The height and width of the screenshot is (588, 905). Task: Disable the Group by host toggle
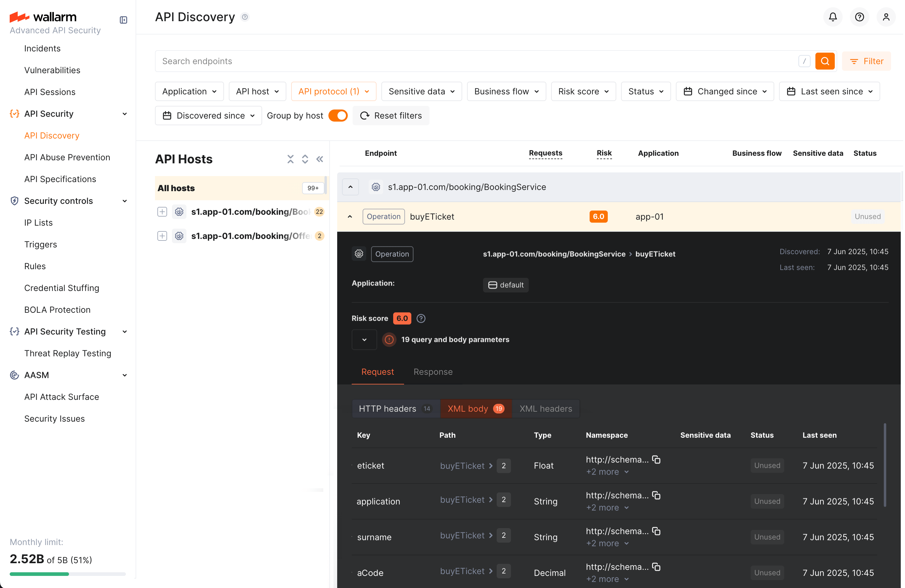[x=338, y=116]
